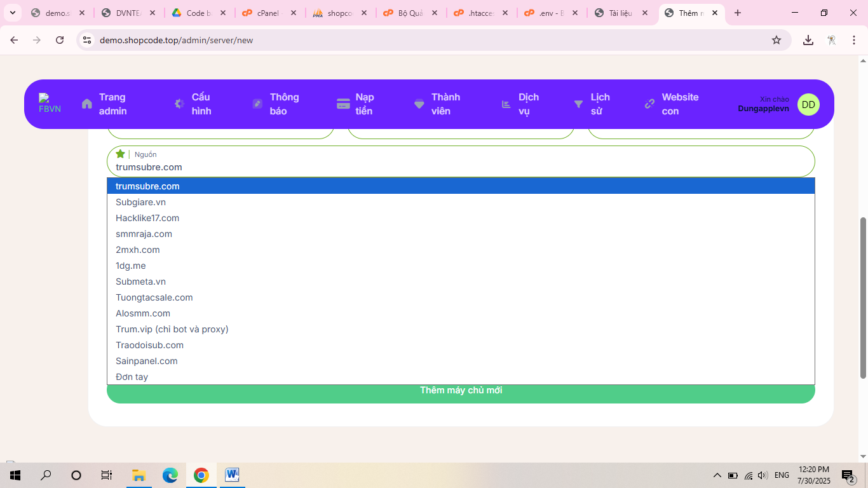Pick 1dg.me from the dropdown
This screenshot has width=868, height=488.
[x=461, y=266]
